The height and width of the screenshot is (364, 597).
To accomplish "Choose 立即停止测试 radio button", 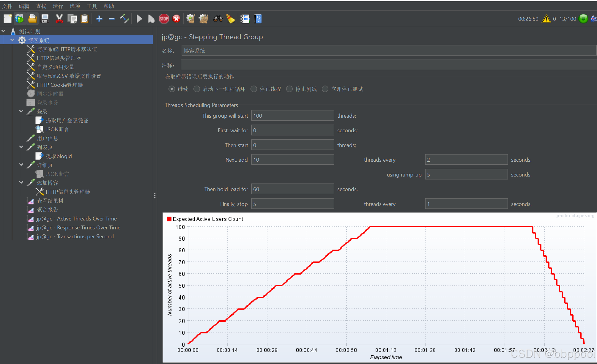I will click(325, 89).
